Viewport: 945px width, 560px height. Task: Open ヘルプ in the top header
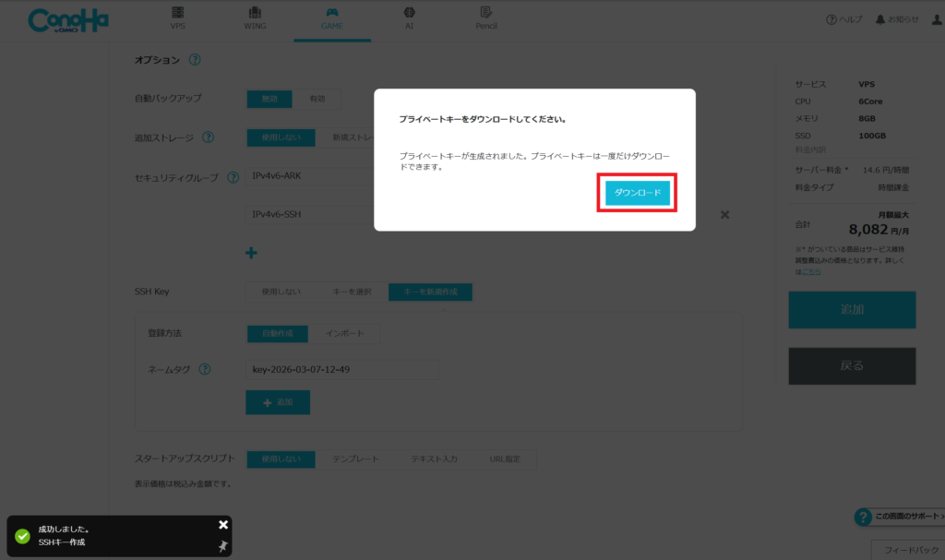[844, 19]
